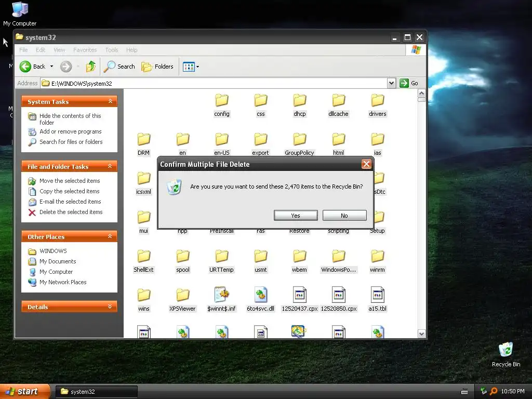Expand the address bar dropdown
This screenshot has height=399, width=532.
click(391, 83)
